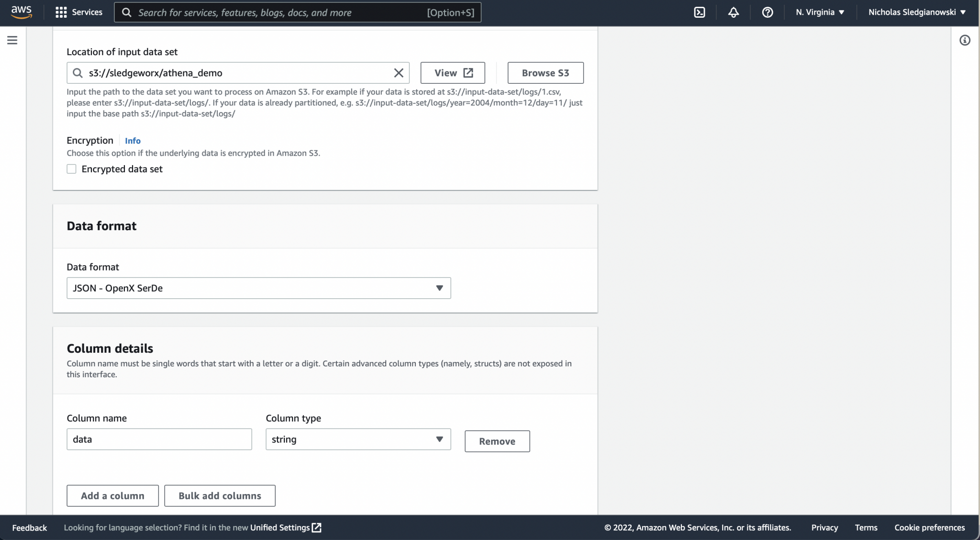
Task: Launch CloudShell from the top bar
Action: [700, 12]
